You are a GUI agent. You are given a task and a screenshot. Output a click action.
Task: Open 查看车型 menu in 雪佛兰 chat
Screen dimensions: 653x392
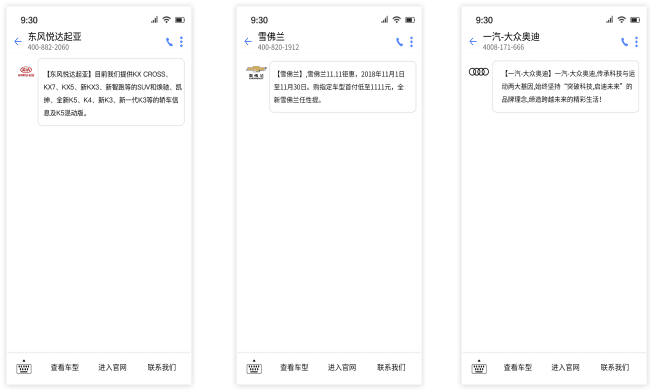click(x=294, y=367)
